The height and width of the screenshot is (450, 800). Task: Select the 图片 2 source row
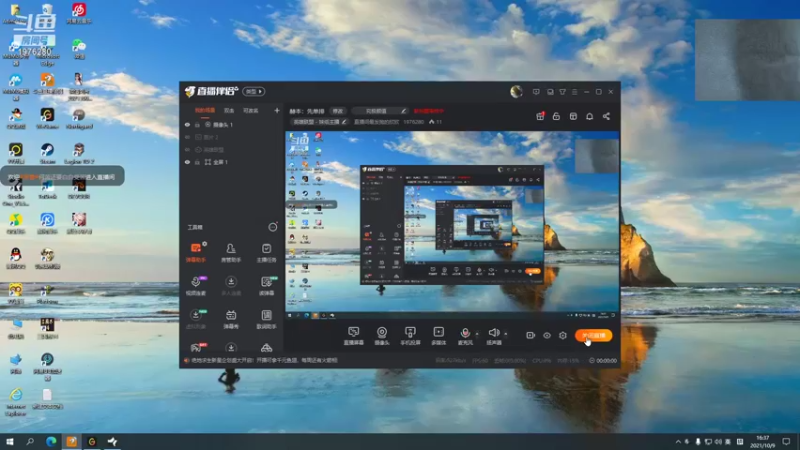click(x=232, y=137)
